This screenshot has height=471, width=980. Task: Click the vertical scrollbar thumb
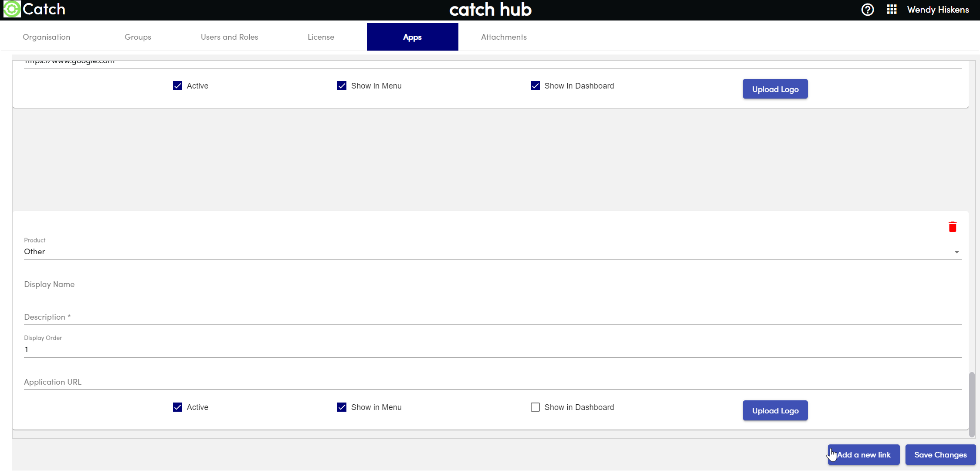(971, 403)
